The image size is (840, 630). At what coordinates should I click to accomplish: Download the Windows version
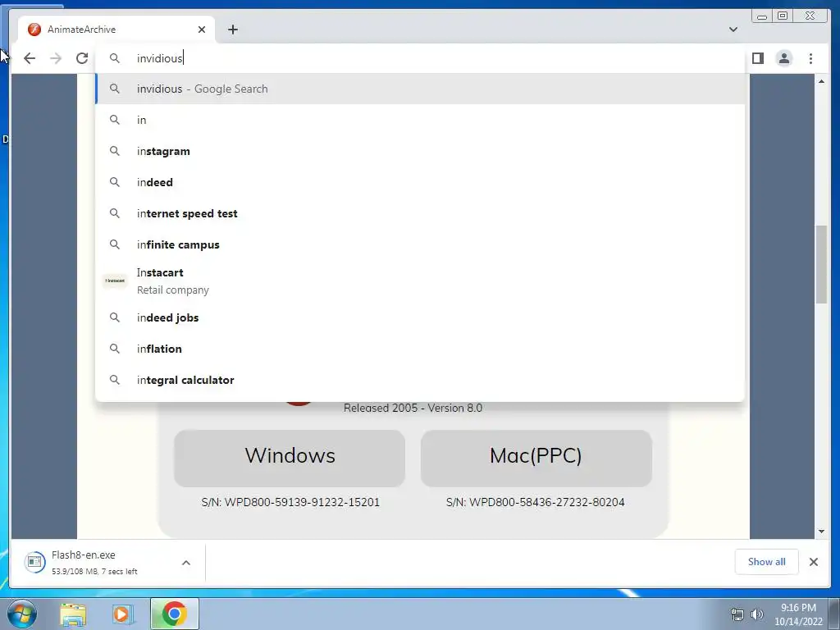point(290,458)
